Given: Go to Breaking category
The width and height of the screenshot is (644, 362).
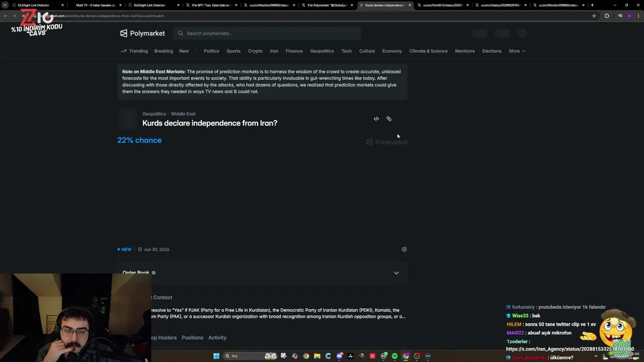Looking at the screenshot, I should pyautogui.click(x=164, y=51).
